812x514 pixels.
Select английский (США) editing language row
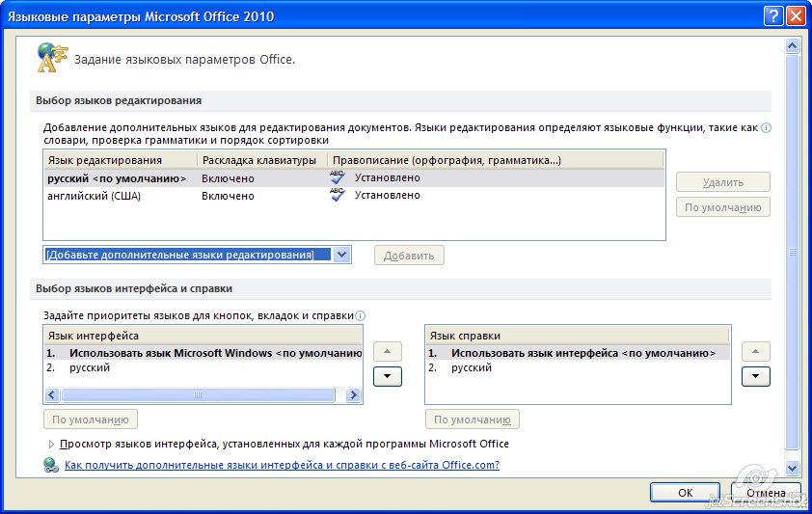point(354,196)
